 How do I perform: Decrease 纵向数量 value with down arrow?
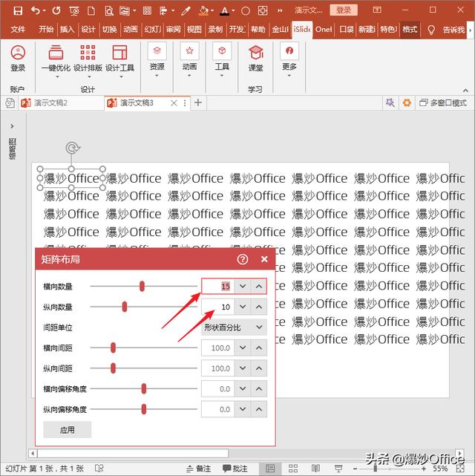point(243,307)
